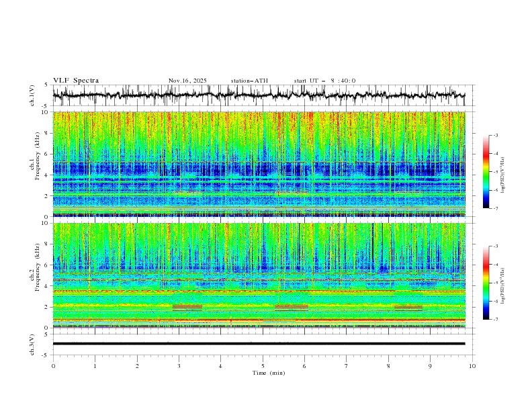The height and width of the screenshot is (411, 532).
Task: Click the ch.2 spectrogram color scale bar
Action: (486, 283)
